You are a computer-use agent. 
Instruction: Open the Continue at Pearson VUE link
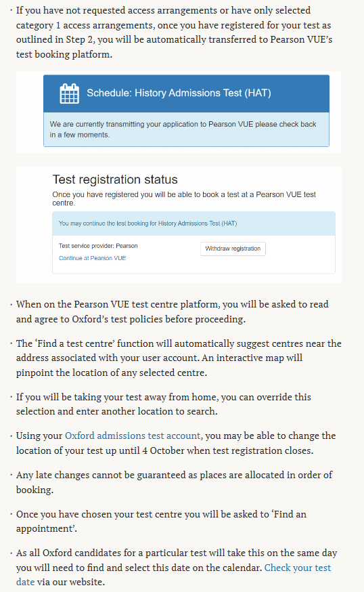pyautogui.click(x=93, y=258)
